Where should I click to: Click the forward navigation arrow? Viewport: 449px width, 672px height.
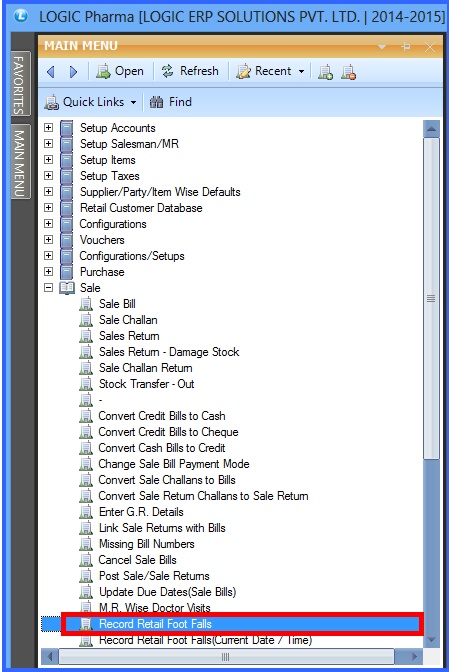[73, 72]
